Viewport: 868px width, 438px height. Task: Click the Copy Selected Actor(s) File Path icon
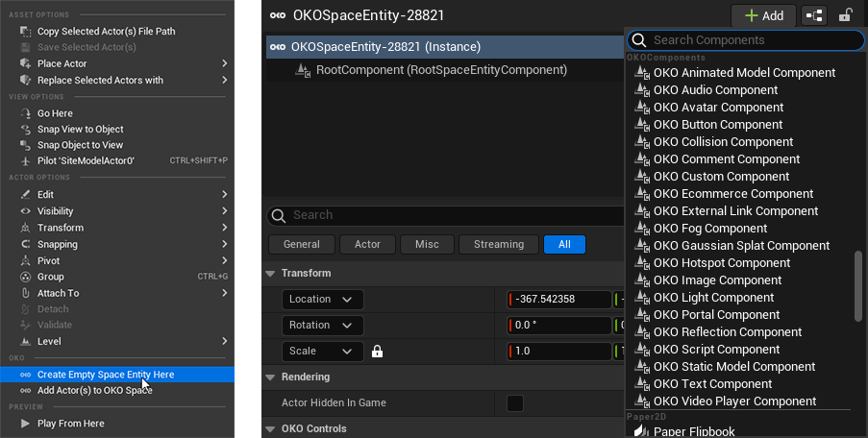click(x=25, y=32)
